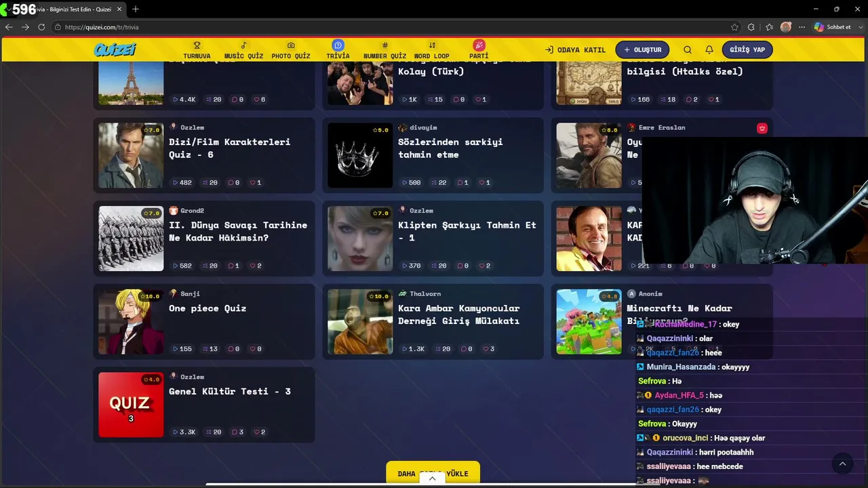The image size is (868, 488).
Task: Open the One piece Quiz title
Action: [208, 308]
